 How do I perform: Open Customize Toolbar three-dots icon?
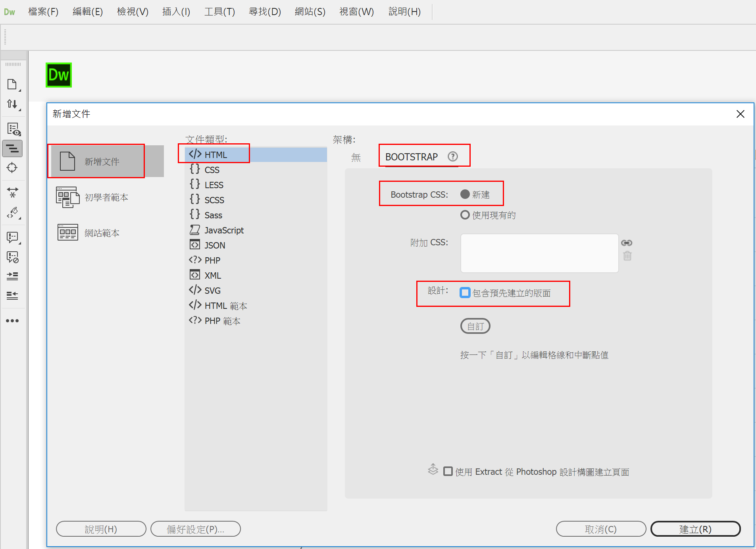pyautogui.click(x=12, y=320)
